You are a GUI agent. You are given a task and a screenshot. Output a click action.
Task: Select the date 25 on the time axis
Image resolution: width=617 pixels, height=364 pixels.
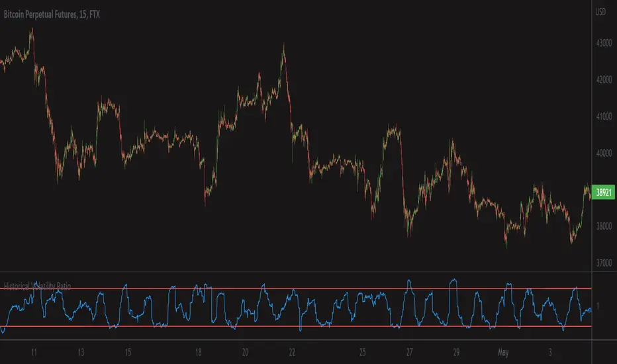coord(362,352)
